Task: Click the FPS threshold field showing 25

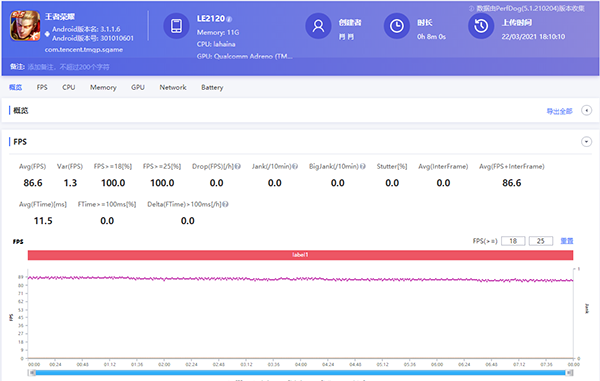Action: [541, 241]
